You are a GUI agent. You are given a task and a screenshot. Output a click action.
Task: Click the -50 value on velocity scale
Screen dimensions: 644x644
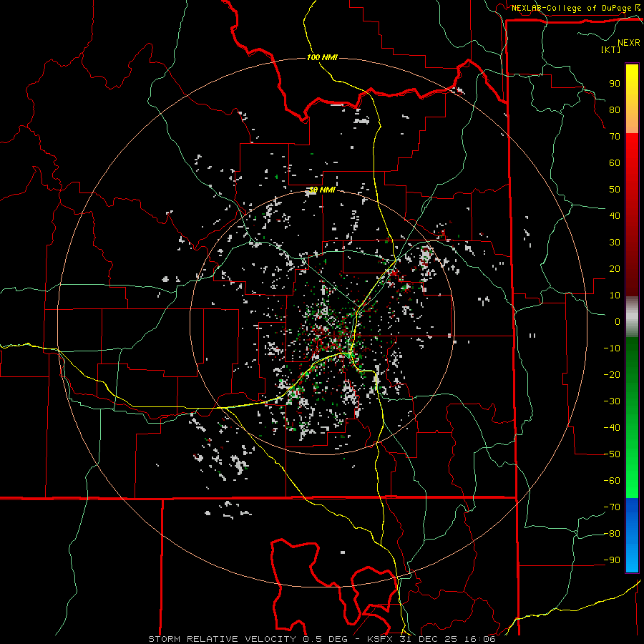pos(612,454)
